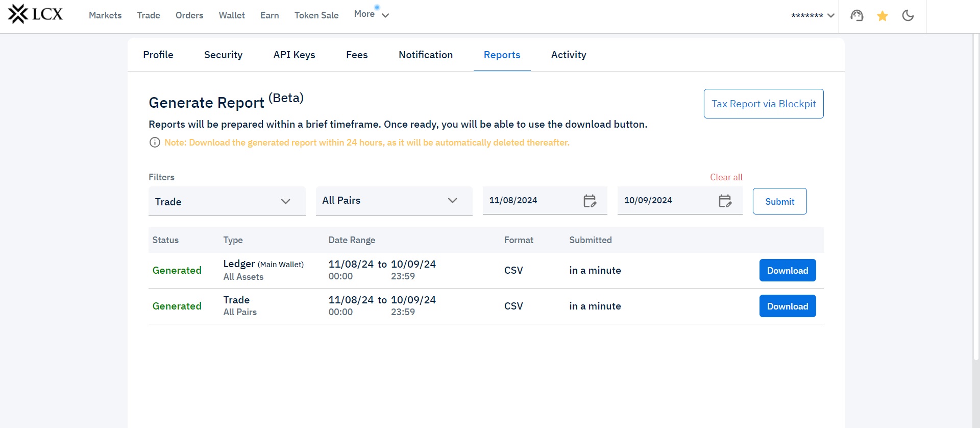Click the Submit button

pos(779,201)
